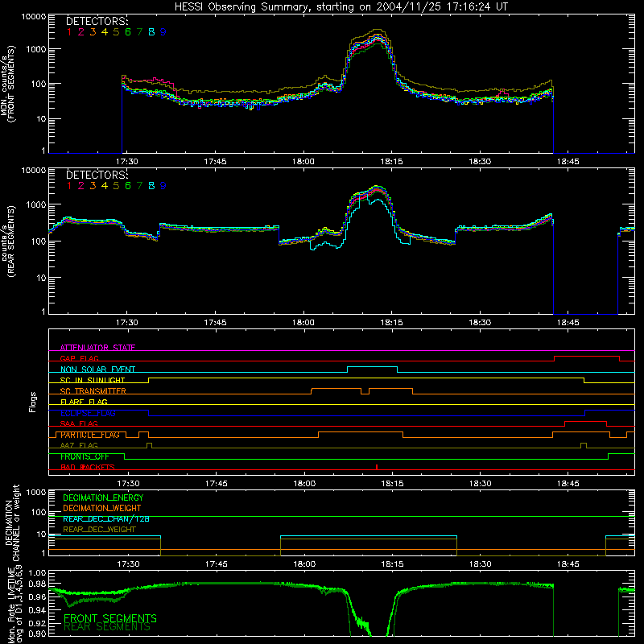Click the DECIMATION_ENERGY legend label
The image size is (644, 644).
103,497
